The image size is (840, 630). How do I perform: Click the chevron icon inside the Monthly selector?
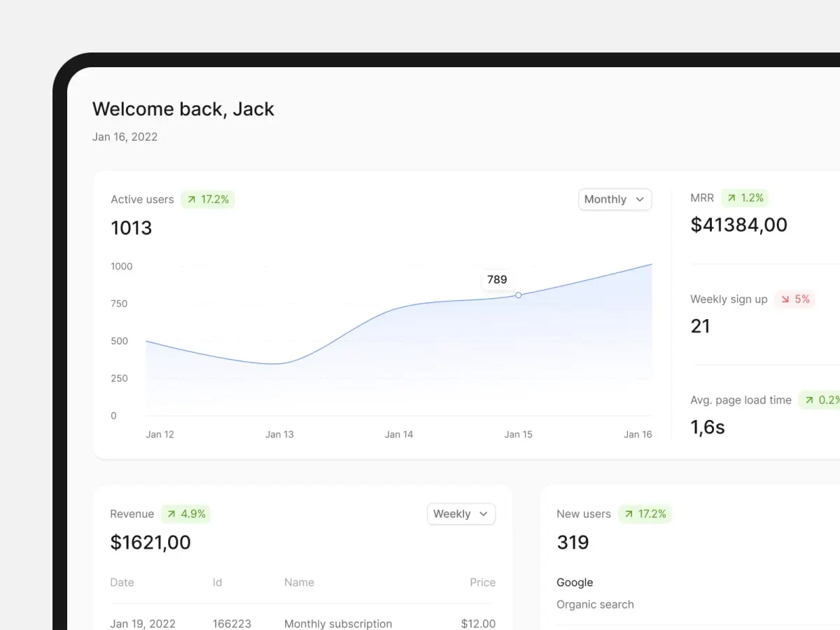click(x=639, y=199)
